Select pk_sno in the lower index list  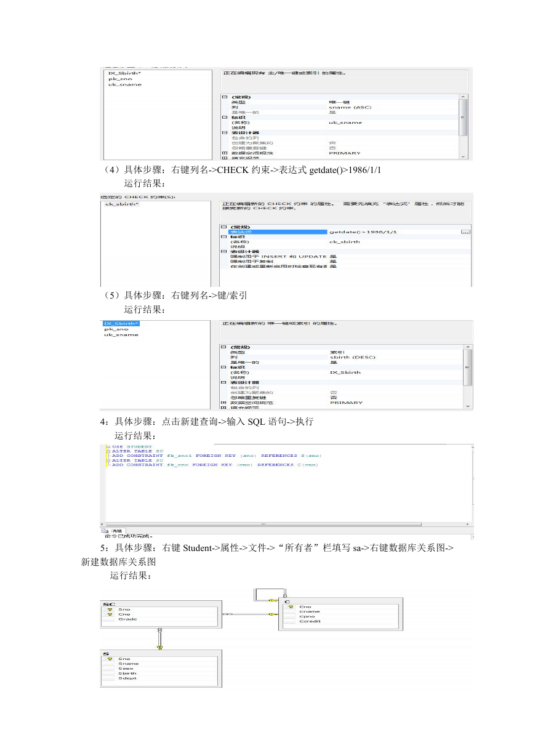116,329
